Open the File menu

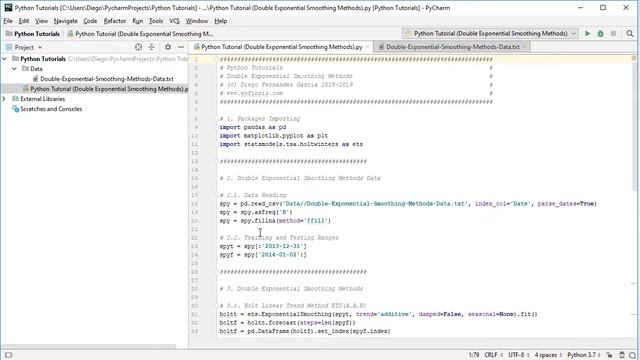pos(8,21)
